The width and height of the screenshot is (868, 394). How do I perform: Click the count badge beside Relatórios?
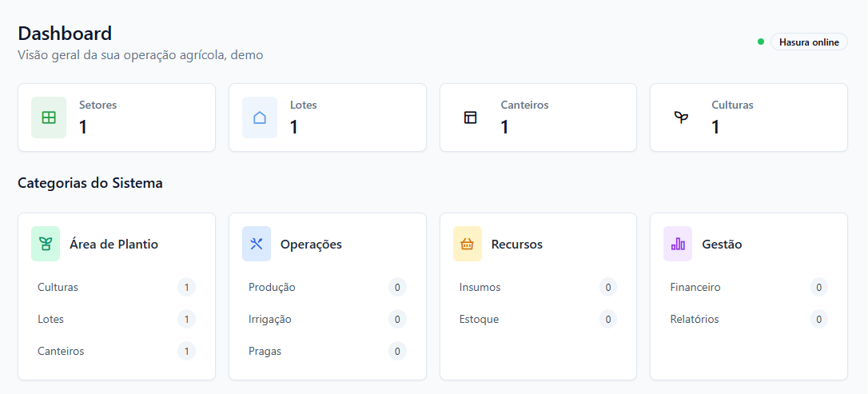pyautogui.click(x=818, y=320)
